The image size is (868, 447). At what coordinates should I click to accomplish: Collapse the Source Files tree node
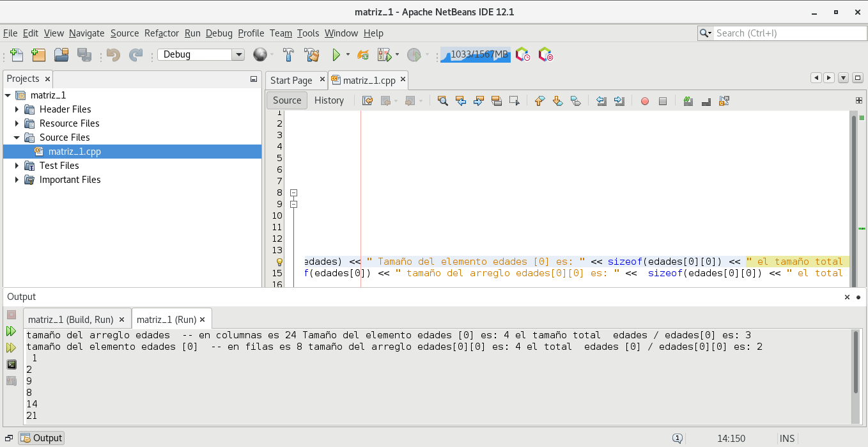click(17, 137)
